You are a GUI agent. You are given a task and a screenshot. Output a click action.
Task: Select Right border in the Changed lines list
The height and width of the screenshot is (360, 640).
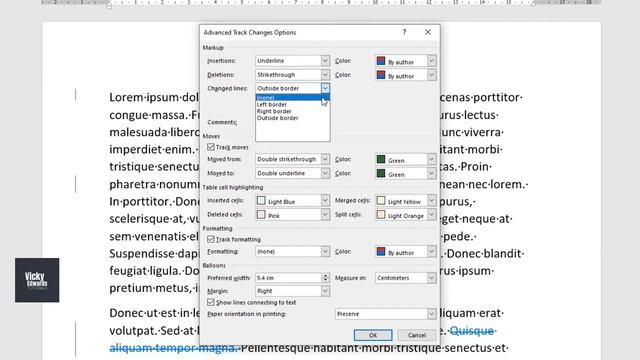click(293, 111)
